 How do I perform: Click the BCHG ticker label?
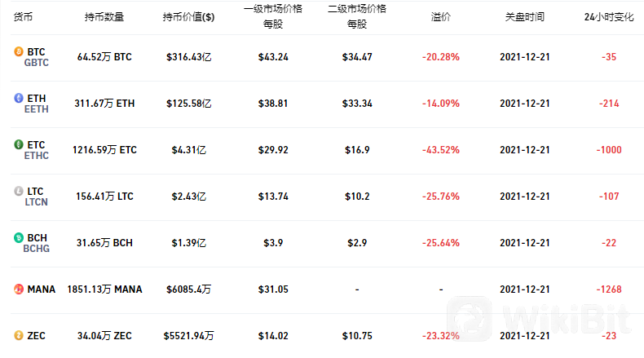pyautogui.click(x=36, y=248)
